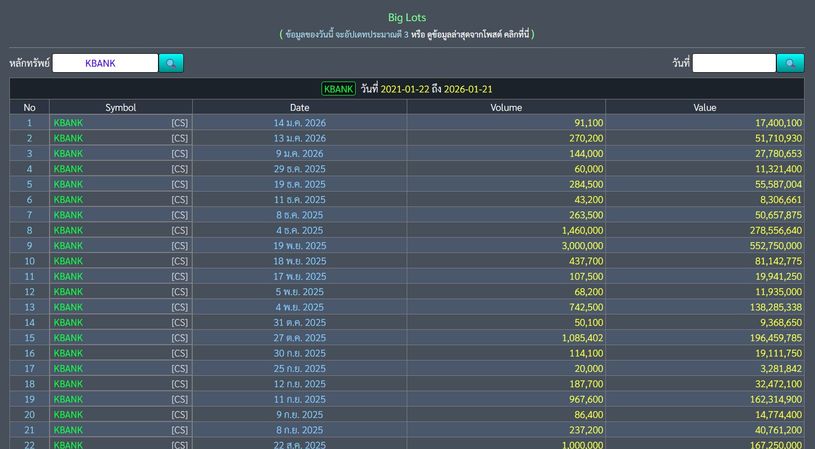This screenshot has width=815, height=449.
Task: Open KBANK link in row 9
Action: 69,246
